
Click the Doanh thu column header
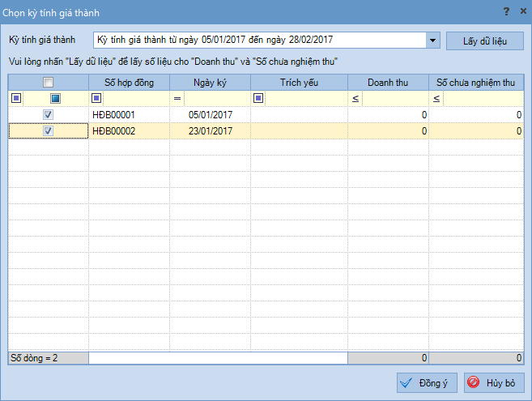click(x=388, y=82)
